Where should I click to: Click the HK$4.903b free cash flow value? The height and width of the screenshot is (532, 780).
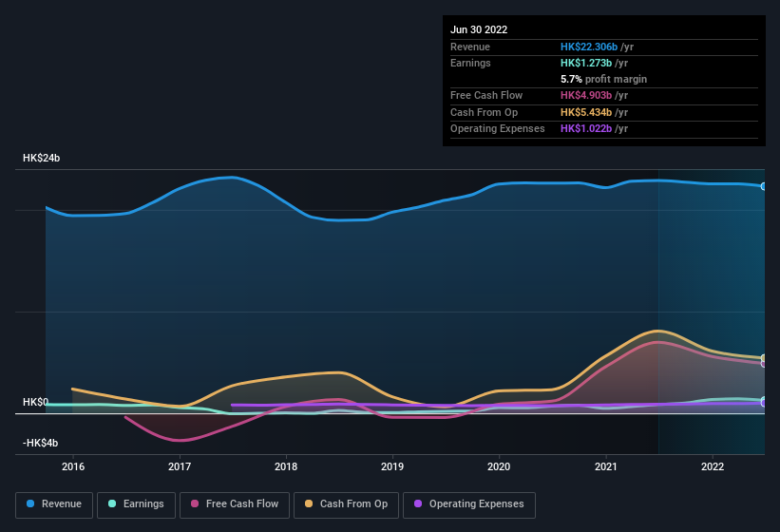click(586, 95)
